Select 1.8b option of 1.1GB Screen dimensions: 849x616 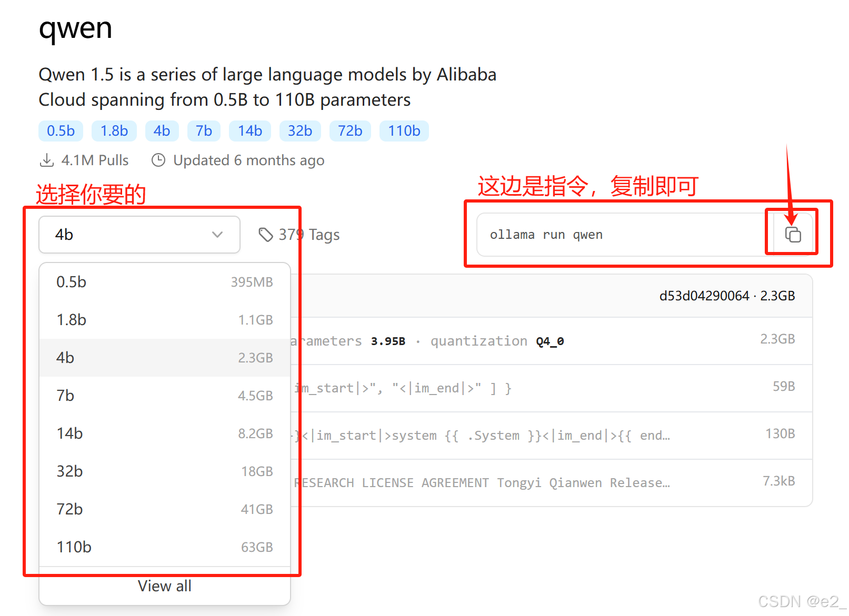click(165, 320)
